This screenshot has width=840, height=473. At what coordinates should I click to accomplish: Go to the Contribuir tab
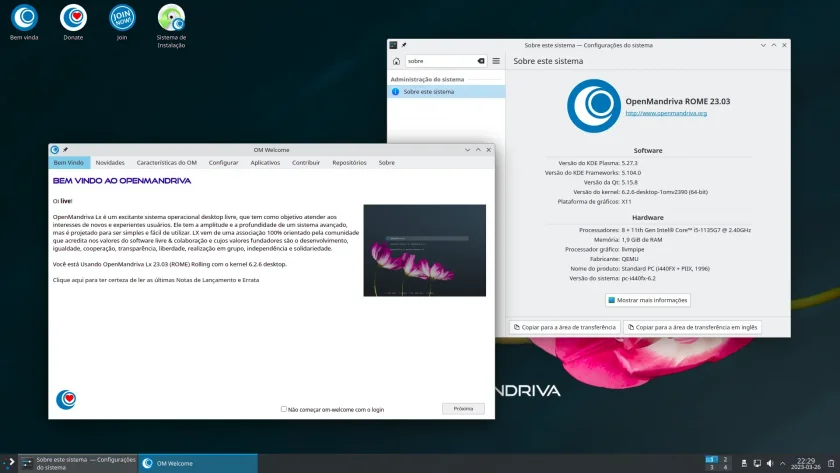point(306,163)
